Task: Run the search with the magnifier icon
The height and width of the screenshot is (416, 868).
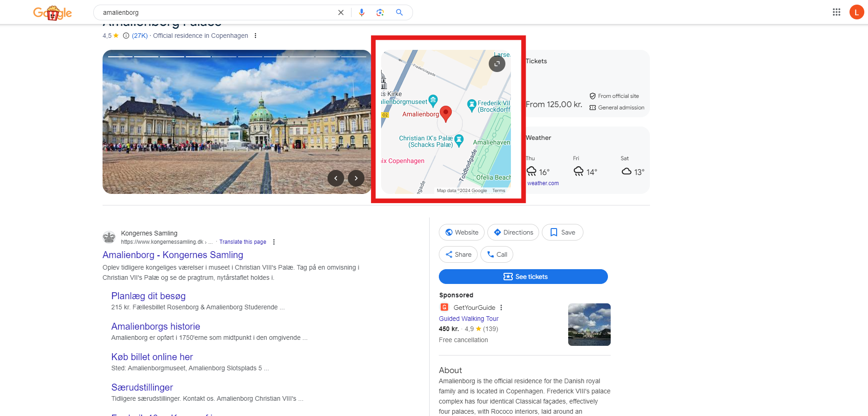Action: [399, 12]
